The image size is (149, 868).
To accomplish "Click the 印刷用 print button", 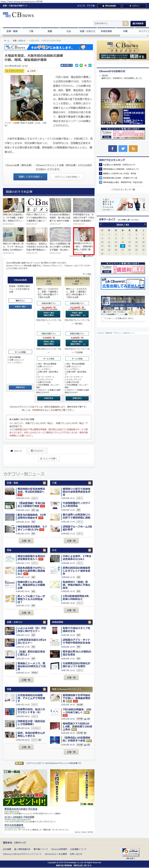I will pos(31,71).
